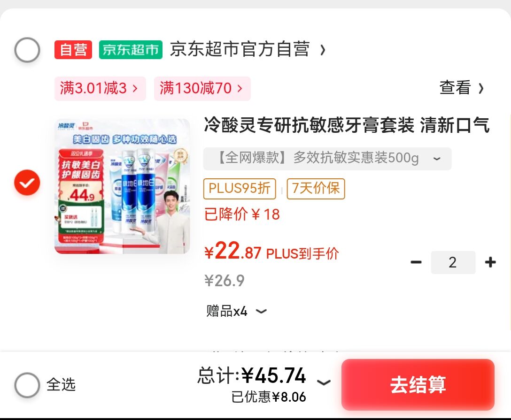Click the red 自营 badge
Image resolution: width=511 pixels, height=420 pixels.
pyautogui.click(x=73, y=50)
